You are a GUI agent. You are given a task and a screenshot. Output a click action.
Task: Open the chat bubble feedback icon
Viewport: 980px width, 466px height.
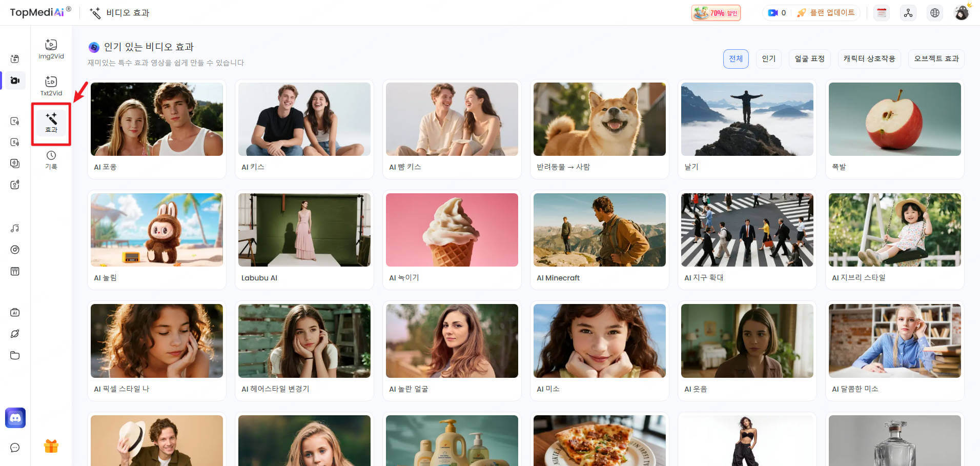[x=15, y=448]
